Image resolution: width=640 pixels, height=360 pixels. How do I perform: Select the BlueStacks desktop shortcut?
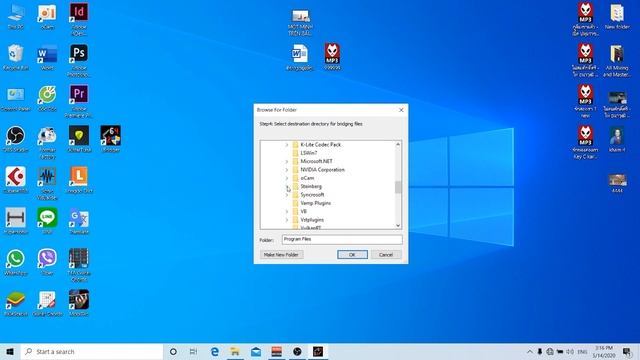[16, 304]
